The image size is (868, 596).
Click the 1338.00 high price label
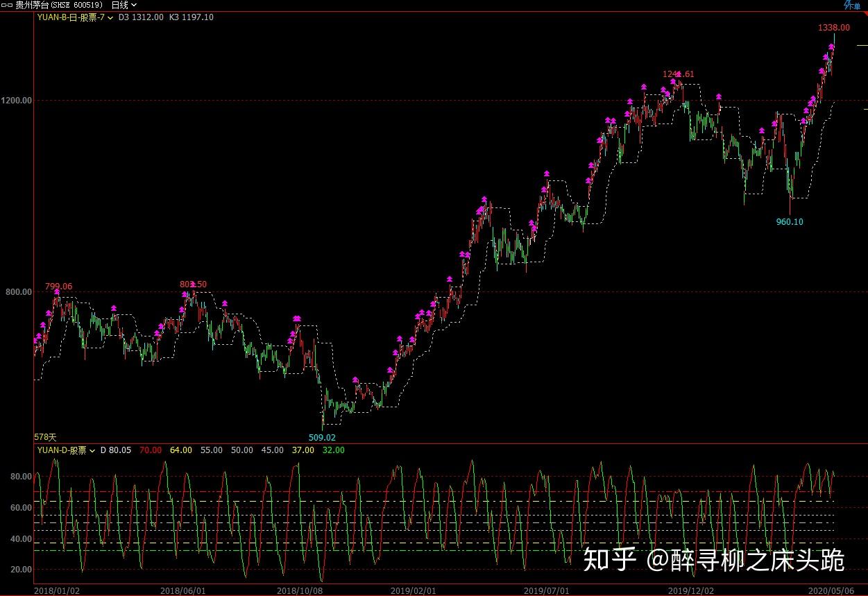pyautogui.click(x=833, y=28)
